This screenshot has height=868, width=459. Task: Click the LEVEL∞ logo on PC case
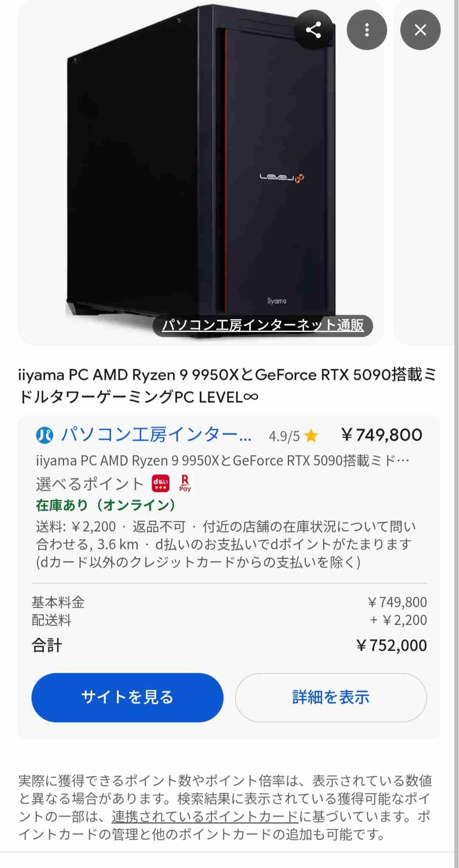282,178
